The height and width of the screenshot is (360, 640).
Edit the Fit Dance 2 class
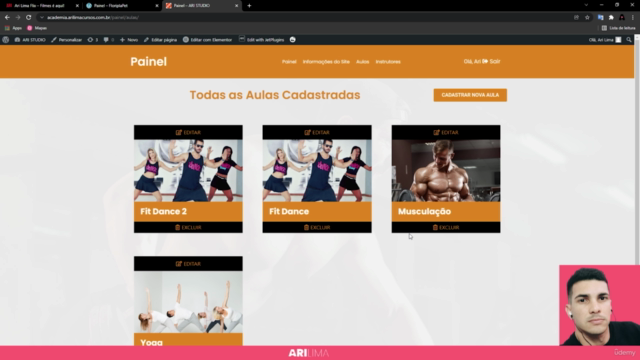(188, 132)
